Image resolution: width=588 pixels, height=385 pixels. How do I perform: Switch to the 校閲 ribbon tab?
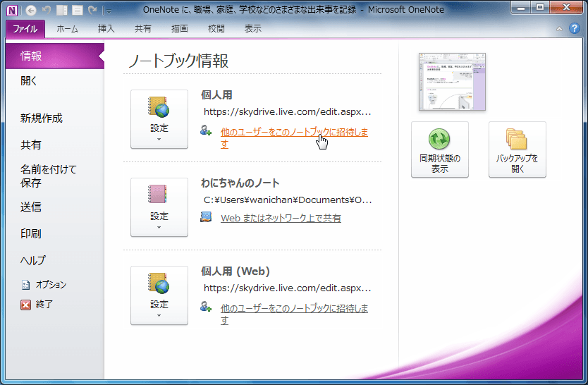point(216,29)
